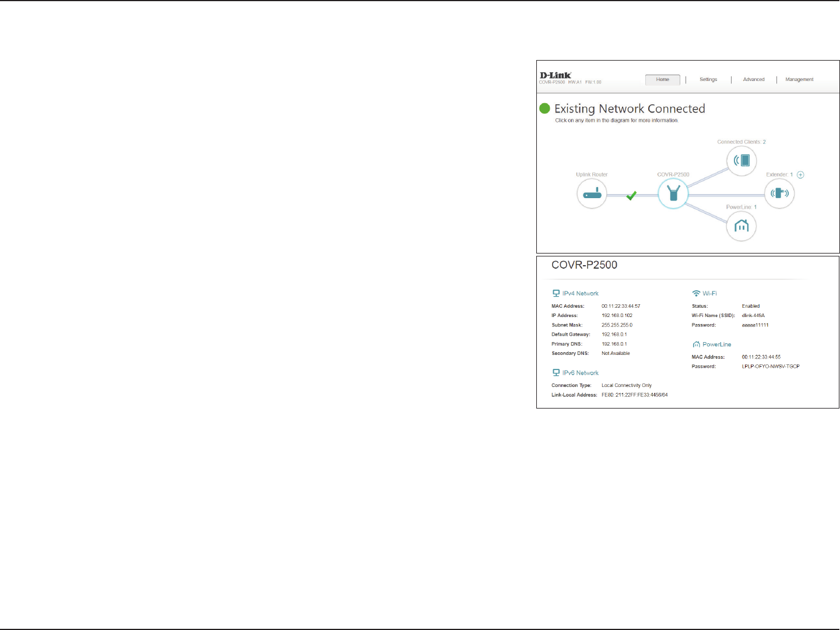The width and height of the screenshot is (840, 630).
Task: Click the 'Wi-Fi' section title
Action: pyautogui.click(x=709, y=294)
